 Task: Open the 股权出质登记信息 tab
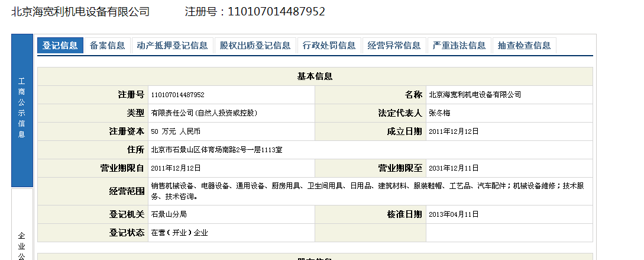pyautogui.click(x=255, y=46)
